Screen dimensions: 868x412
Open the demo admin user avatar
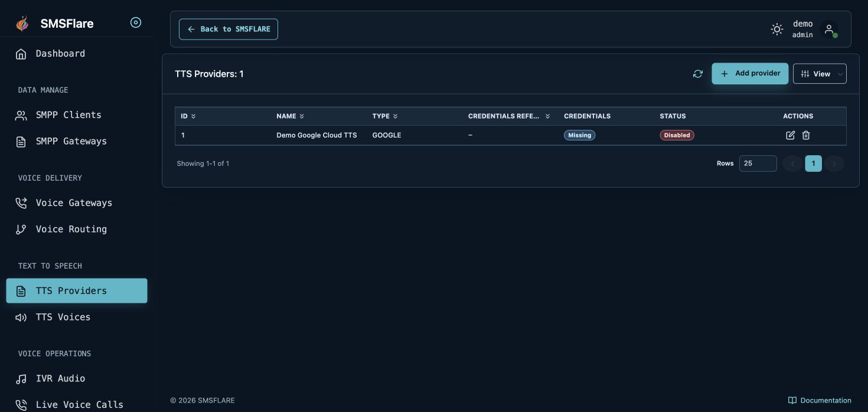tap(829, 29)
